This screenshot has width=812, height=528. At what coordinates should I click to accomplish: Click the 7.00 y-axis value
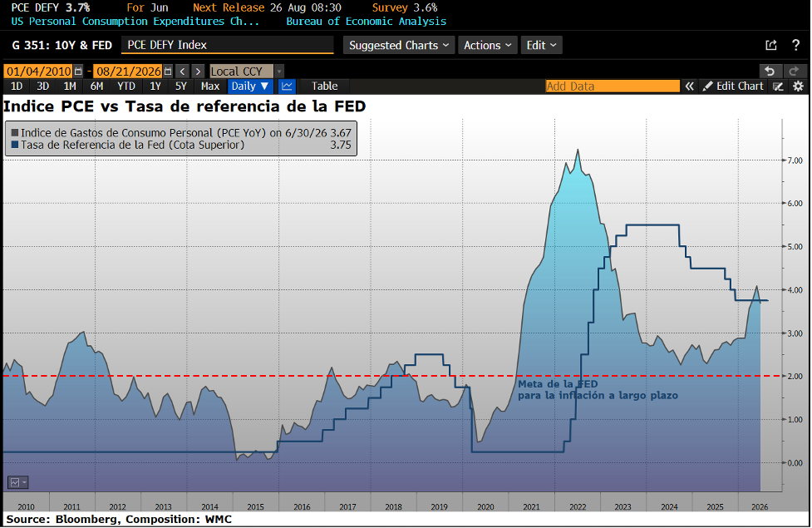coord(795,160)
